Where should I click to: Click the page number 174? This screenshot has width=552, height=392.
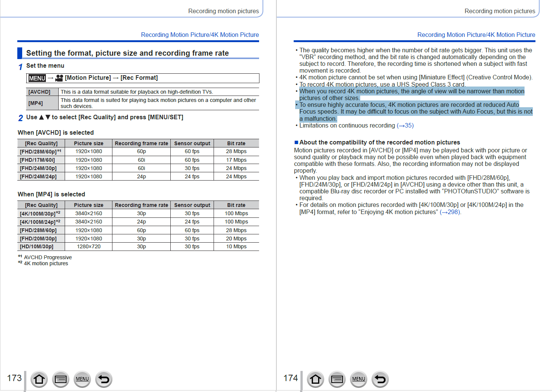[291, 378]
